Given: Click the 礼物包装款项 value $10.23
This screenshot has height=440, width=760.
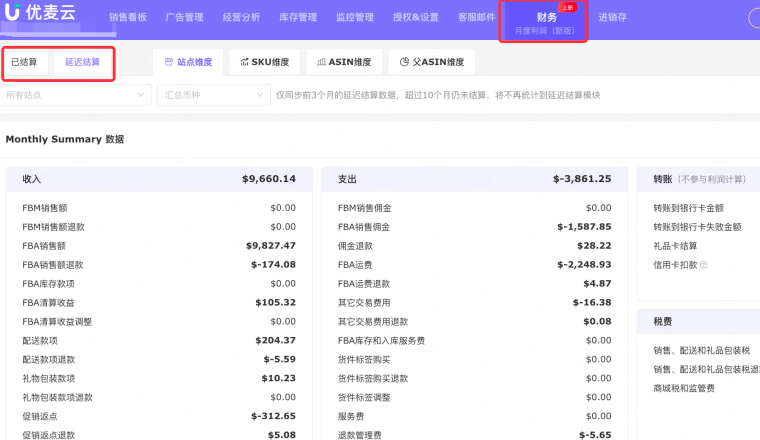Looking at the screenshot, I should coord(279,378).
